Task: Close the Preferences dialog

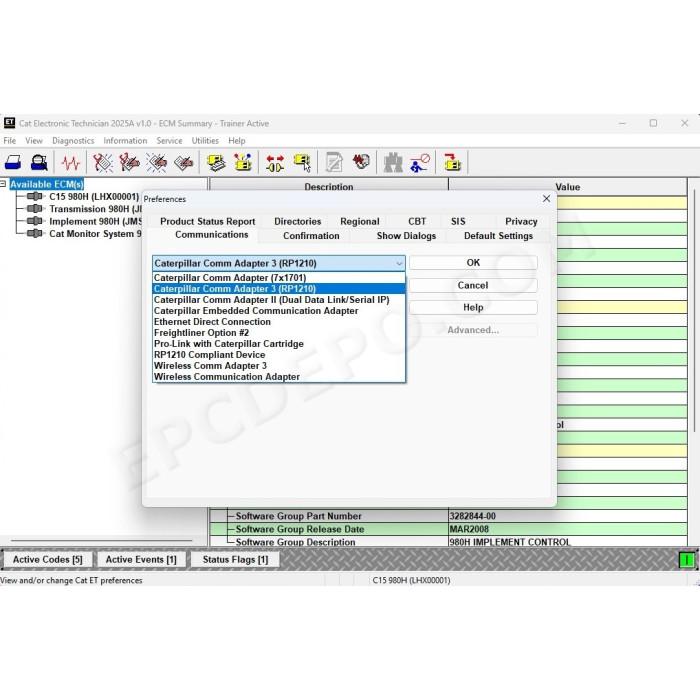Action: [546, 199]
